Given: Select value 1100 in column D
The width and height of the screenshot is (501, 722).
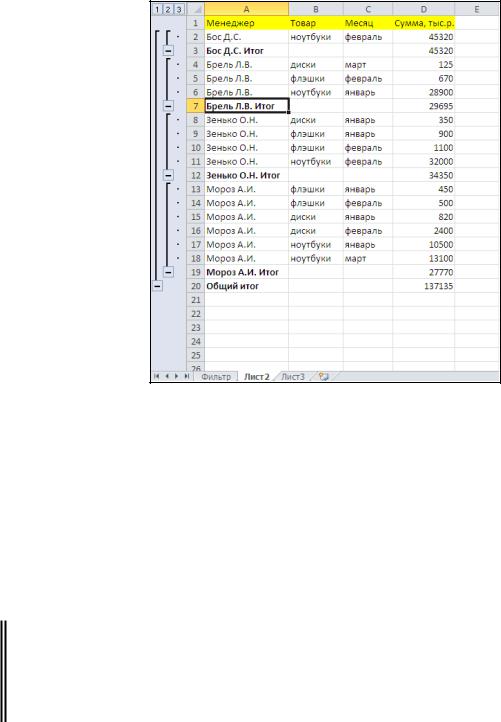Looking at the screenshot, I should tap(424, 148).
